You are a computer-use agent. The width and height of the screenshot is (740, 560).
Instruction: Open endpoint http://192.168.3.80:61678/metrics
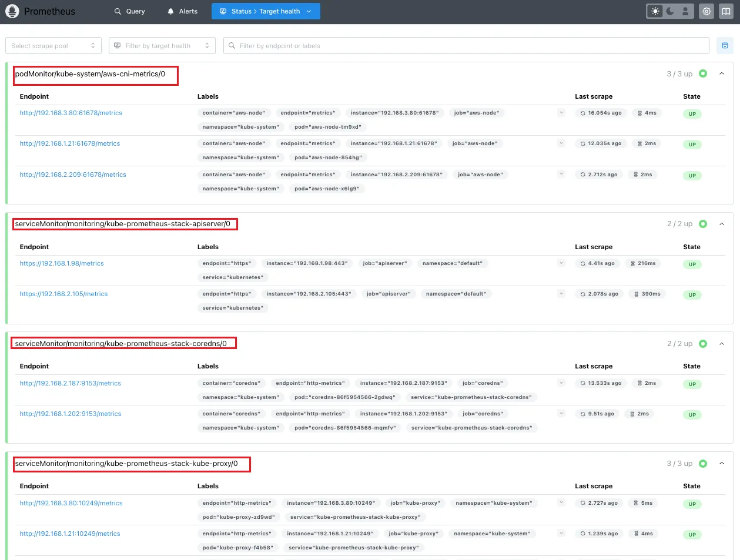pyautogui.click(x=71, y=113)
